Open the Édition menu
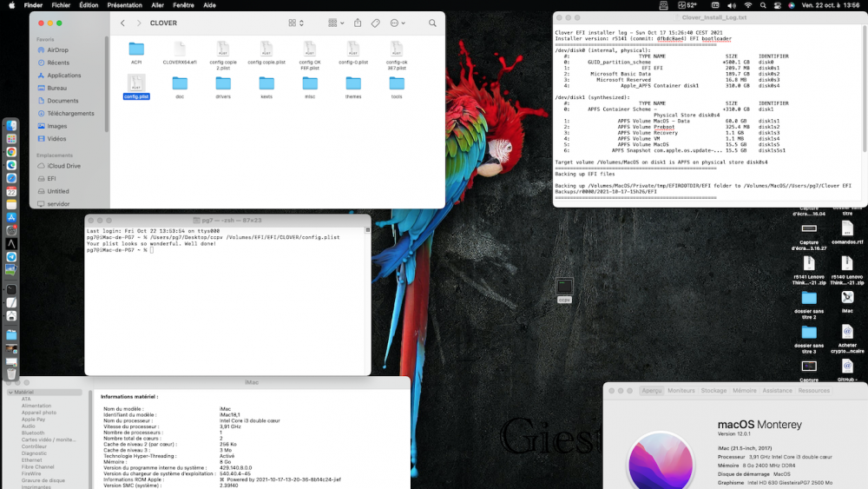This screenshot has width=868, height=489. point(89,5)
